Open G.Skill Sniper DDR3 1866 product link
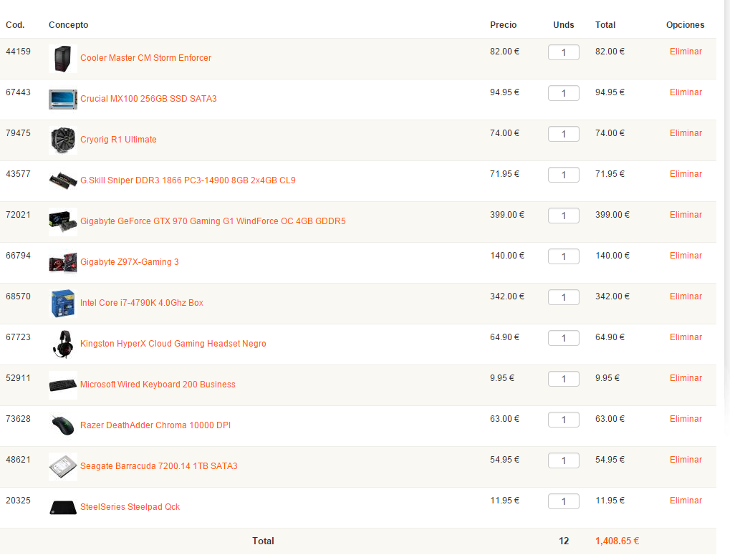This screenshot has height=560, width=730. click(x=188, y=180)
